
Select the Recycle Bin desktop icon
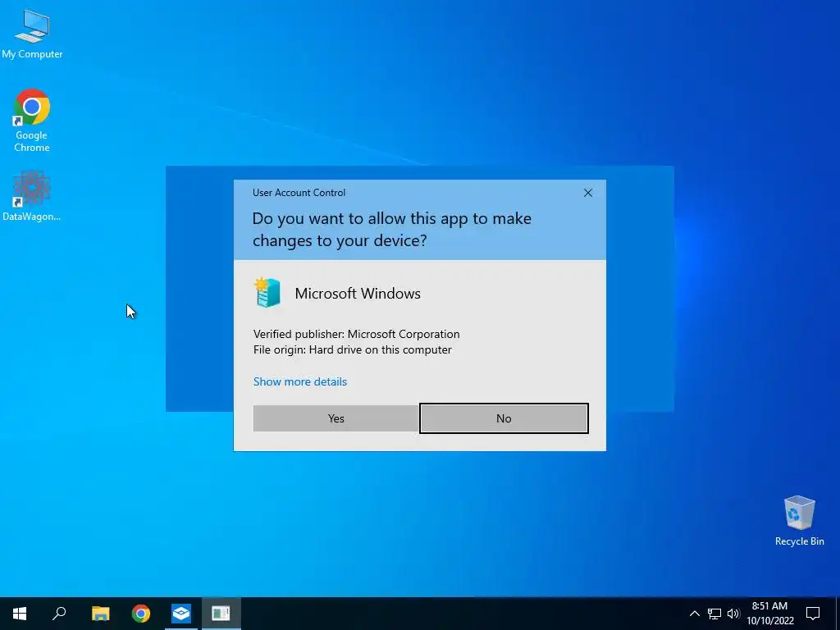tap(799, 521)
